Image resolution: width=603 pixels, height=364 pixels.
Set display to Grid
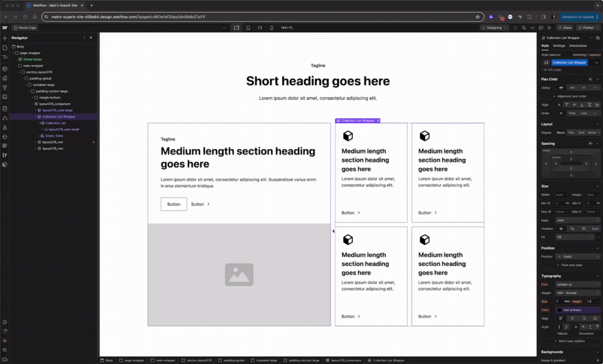(581, 133)
